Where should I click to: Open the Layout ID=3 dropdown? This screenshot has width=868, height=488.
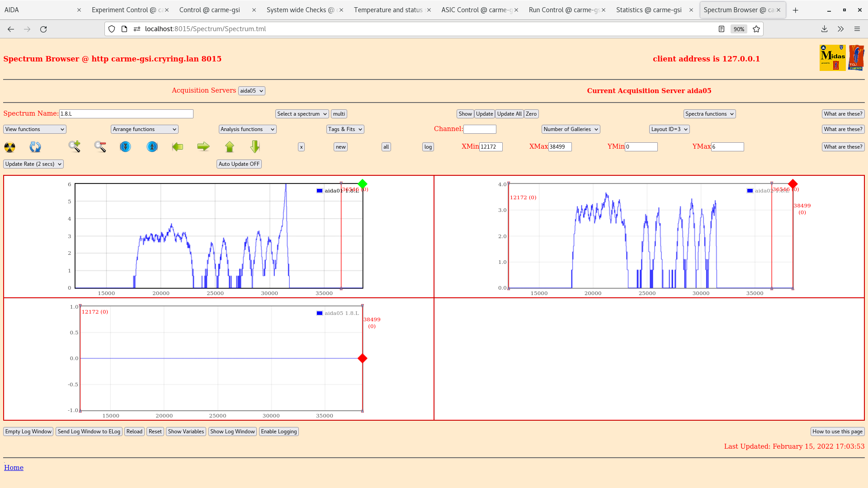[x=670, y=129]
